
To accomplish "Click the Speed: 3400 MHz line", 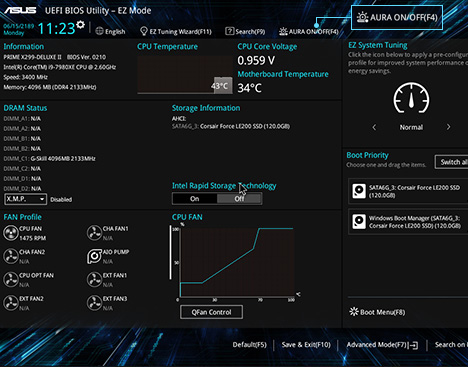I will point(26,77).
